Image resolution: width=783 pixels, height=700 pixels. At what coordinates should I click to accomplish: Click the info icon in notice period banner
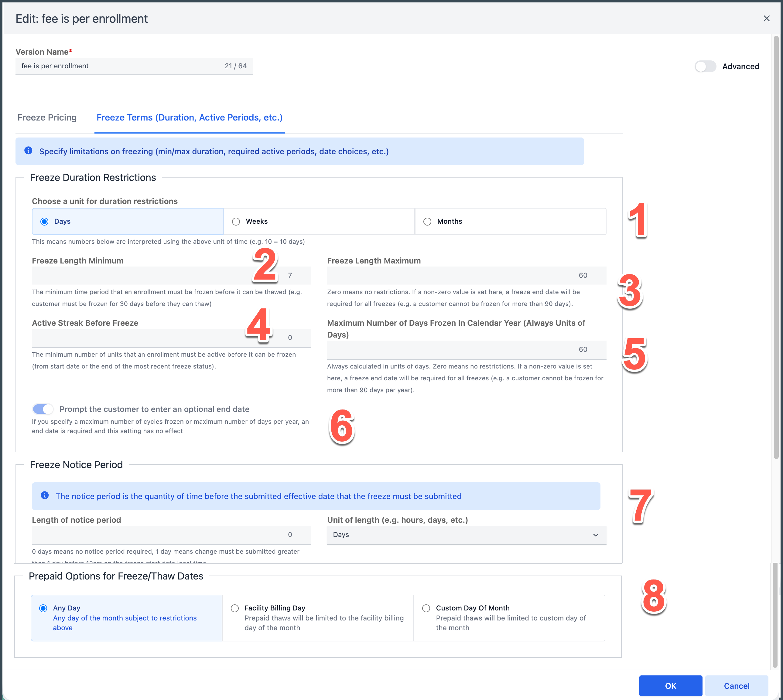pyautogui.click(x=45, y=495)
